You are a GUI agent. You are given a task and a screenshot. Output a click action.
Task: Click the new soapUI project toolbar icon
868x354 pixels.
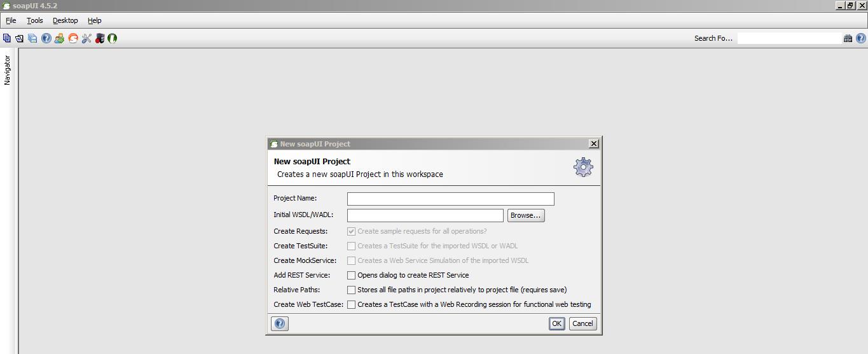(x=6, y=38)
